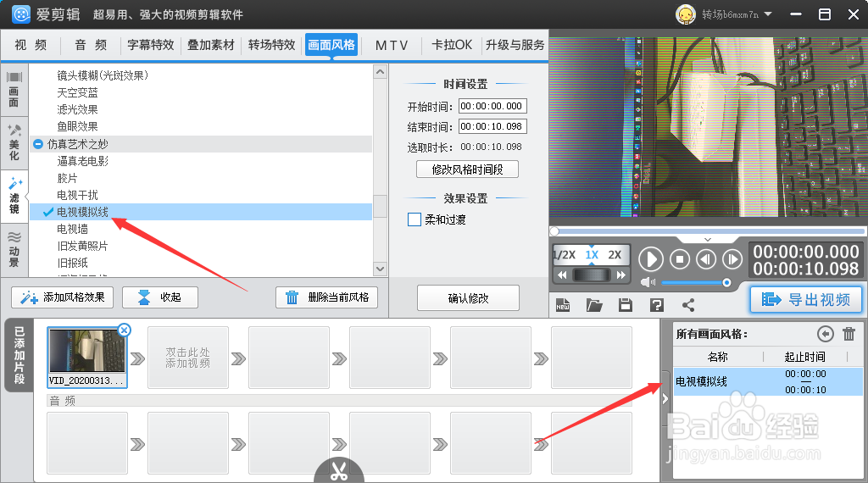Select the VID_20200313 clip thumbnail
The image size is (868, 483).
[x=87, y=357]
